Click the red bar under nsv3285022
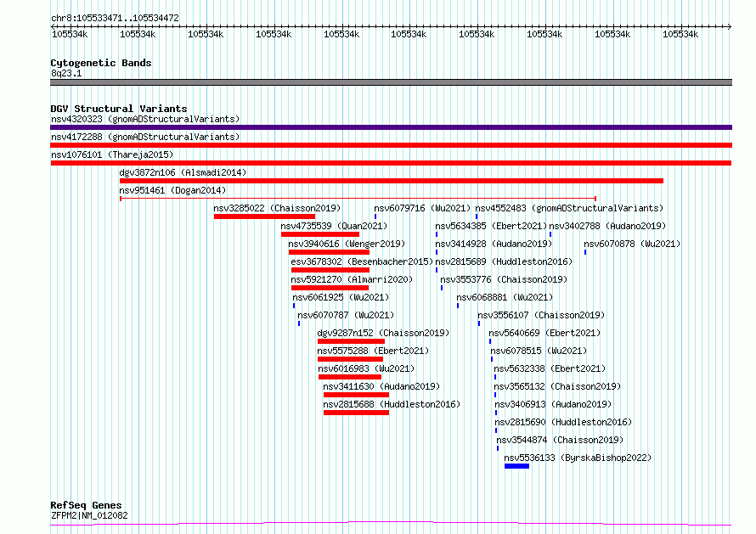The height and width of the screenshot is (534, 756). [x=264, y=216]
